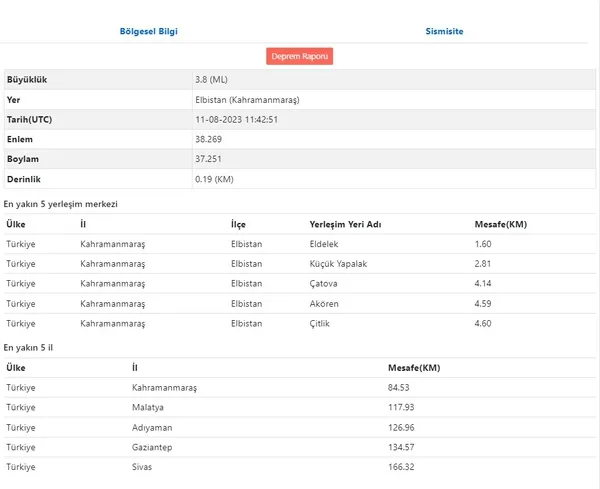Viewport: 600px width, 489px height.
Task: Click the longitude value 37.251
Action: tap(209, 159)
